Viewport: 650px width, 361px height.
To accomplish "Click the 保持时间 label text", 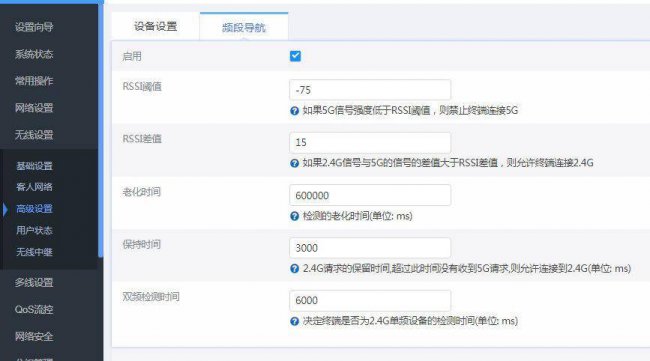I will [141, 245].
